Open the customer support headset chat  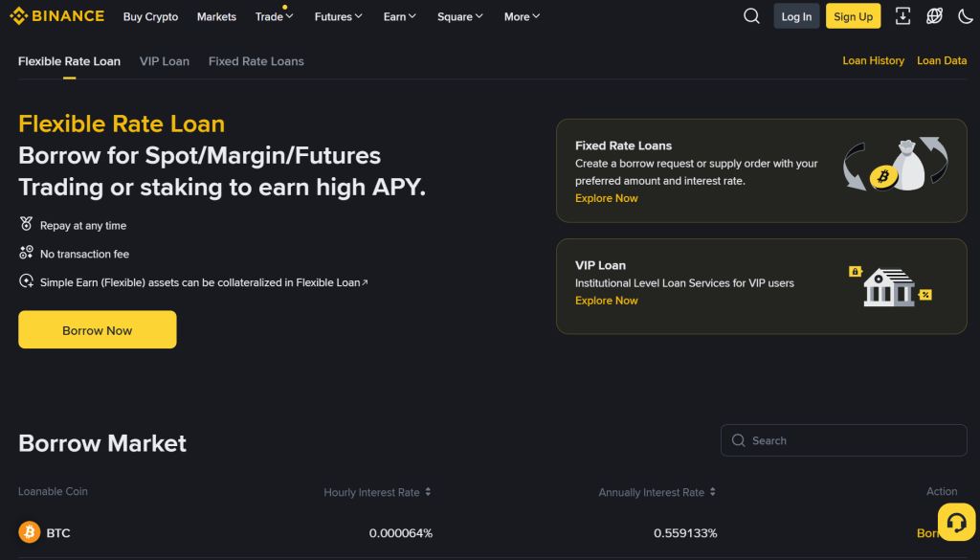[955, 523]
